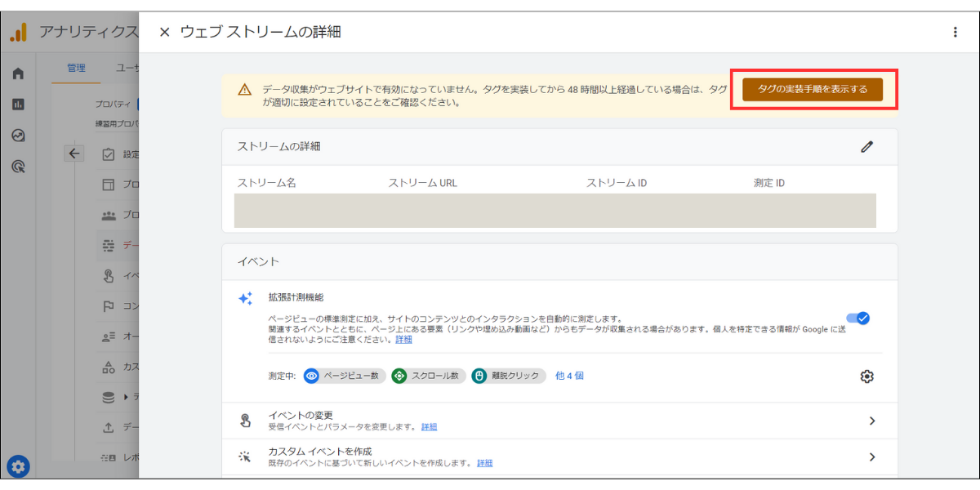Image resolution: width=980 pixels, height=490 pixels.
Task: Open the three-dot more options menu
Action: click(x=955, y=32)
